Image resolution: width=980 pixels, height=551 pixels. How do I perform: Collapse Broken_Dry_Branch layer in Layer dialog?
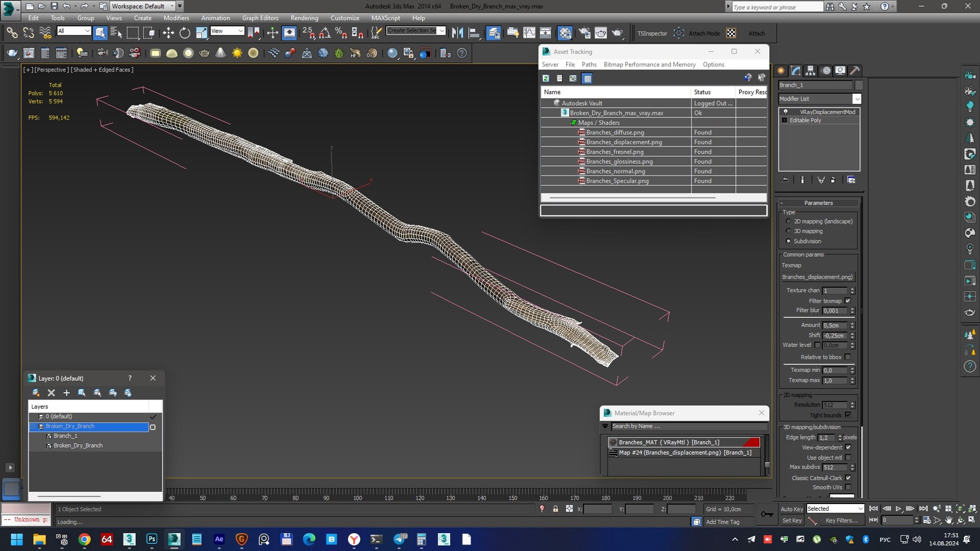click(33, 427)
